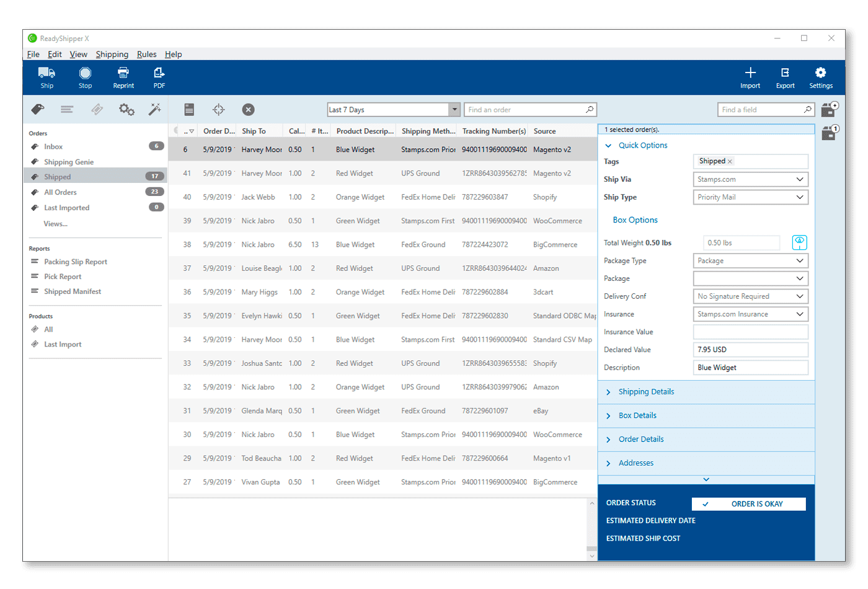
Task: Open the Box Options link
Action: pyautogui.click(x=635, y=220)
